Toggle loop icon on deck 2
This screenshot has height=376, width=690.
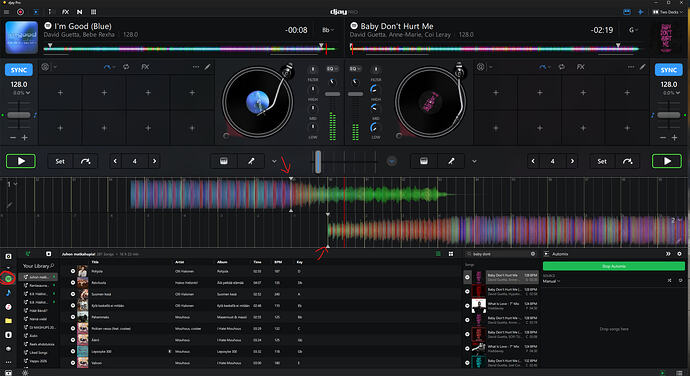coord(562,67)
